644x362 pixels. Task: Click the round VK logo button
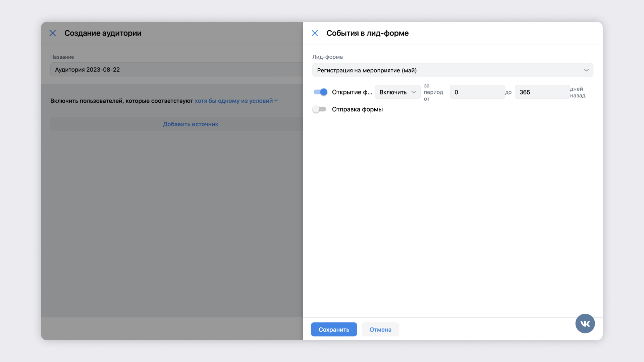click(x=585, y=323)
